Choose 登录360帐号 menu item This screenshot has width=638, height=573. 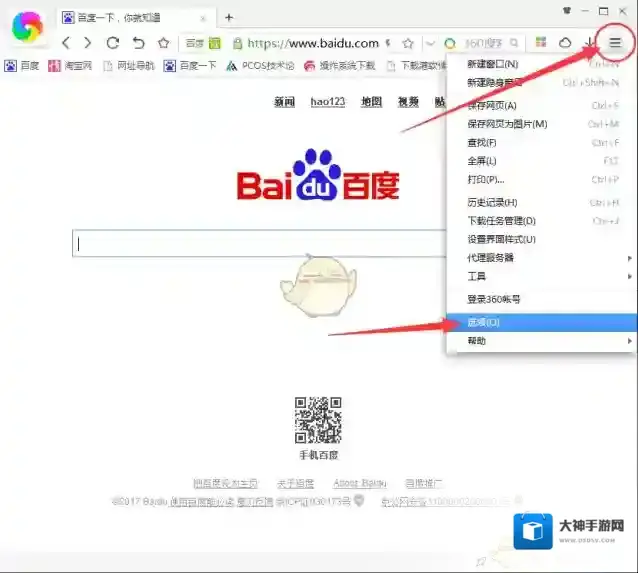click(x=542, y=300)
